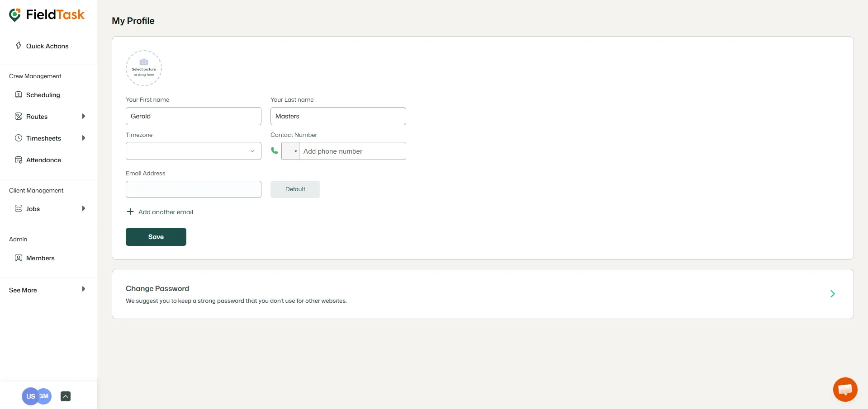This screenshot has height=409, width=868.
Task: Expand the Timesheets submenu arrow
Action: point(84,138)
